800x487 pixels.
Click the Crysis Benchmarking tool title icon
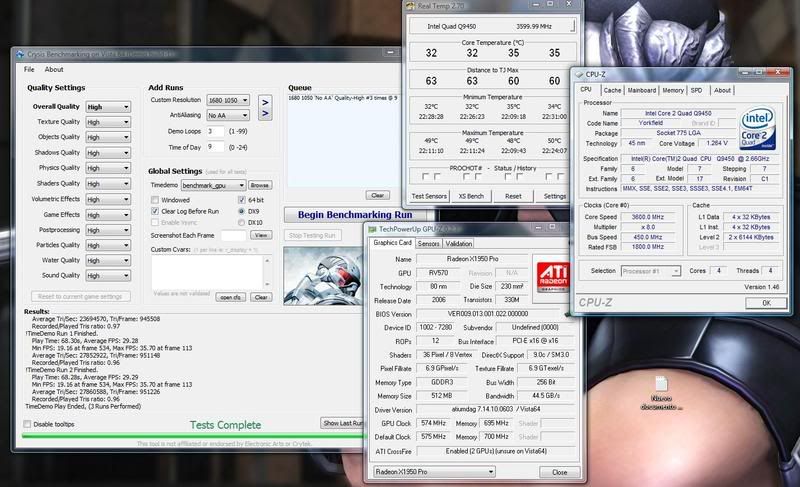20,54
